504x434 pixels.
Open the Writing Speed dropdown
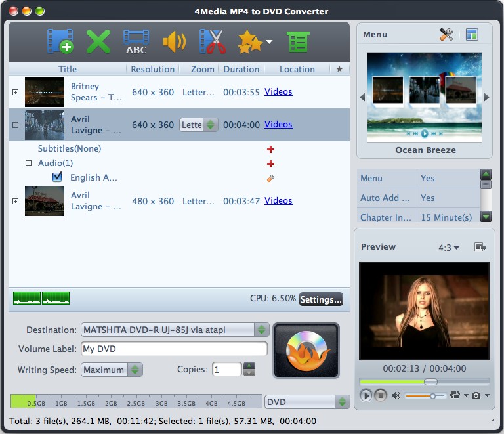(112, 370)
